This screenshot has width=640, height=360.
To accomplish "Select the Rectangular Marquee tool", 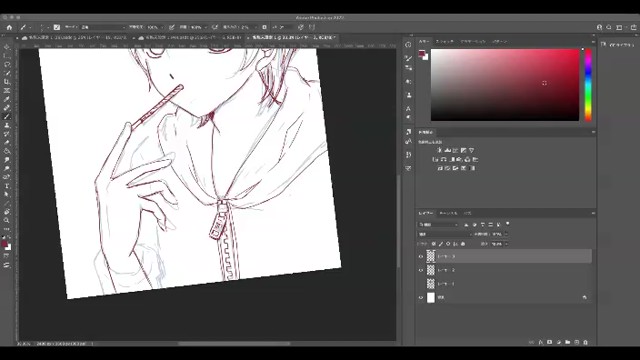I will click(x=7, y=56).
